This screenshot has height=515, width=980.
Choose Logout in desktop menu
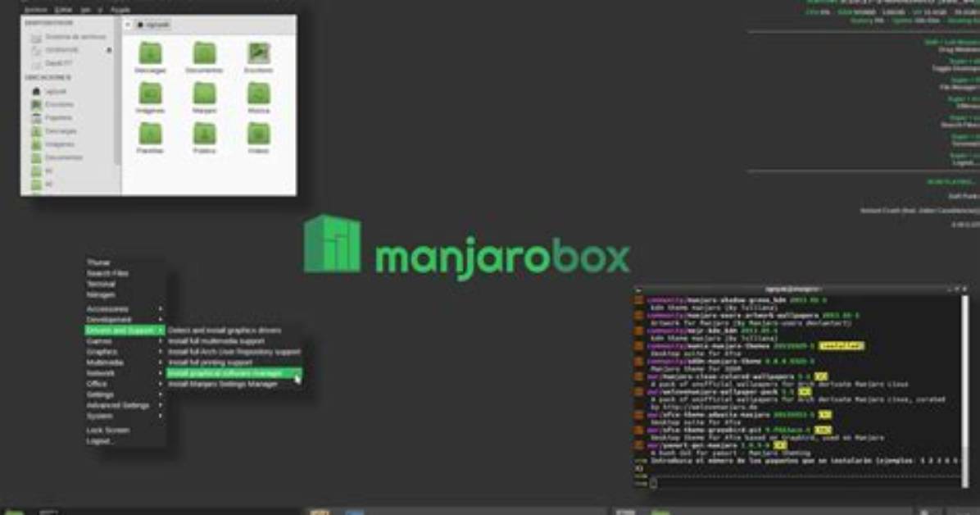pyautogui.click(x=99, y=441)
